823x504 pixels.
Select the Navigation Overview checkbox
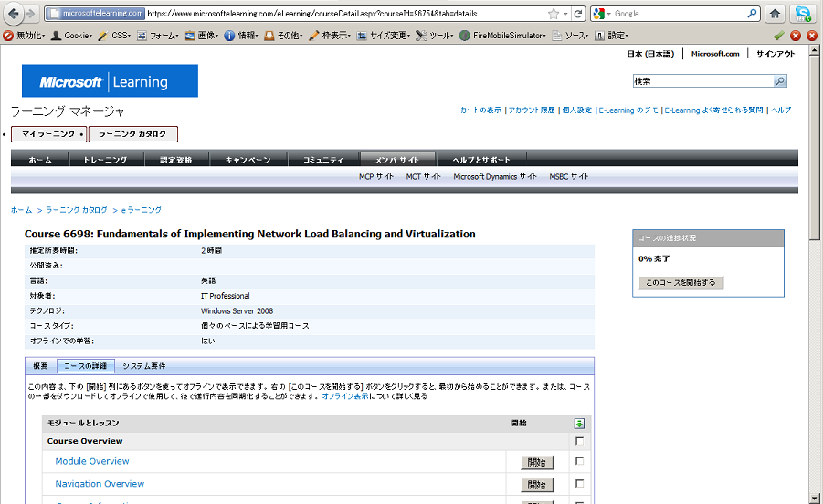pyautogui.click(x=579, y=484)
